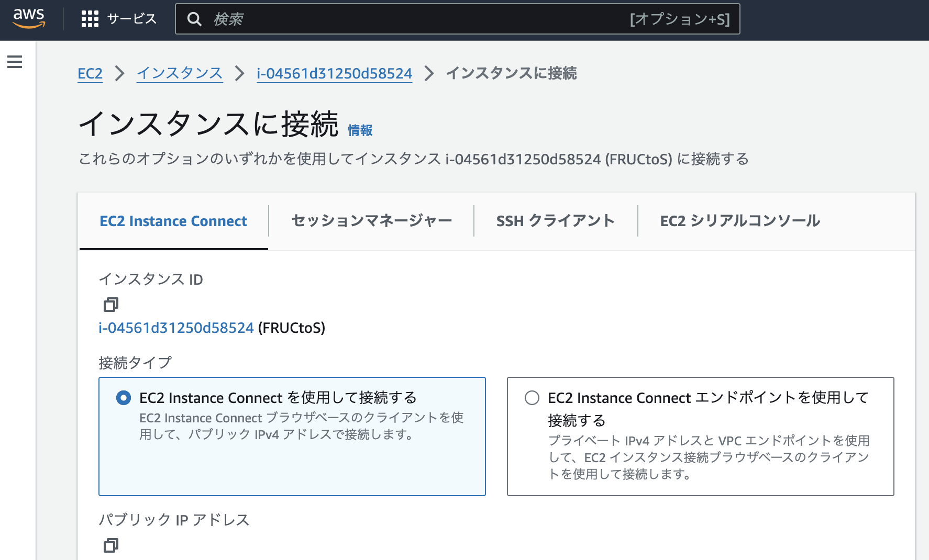The height and width of the screenshot is (560, 929).
Task: Switch to SSH クライアント tab
Action: point(555,221)
